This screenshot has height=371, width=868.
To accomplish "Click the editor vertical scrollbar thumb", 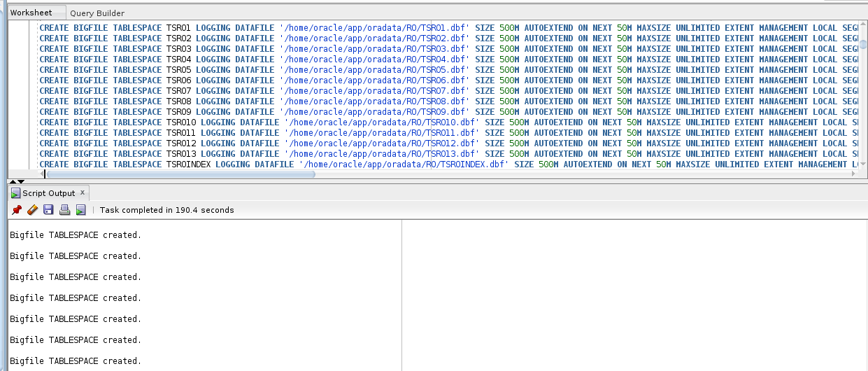I will click(x=863, y=45).
